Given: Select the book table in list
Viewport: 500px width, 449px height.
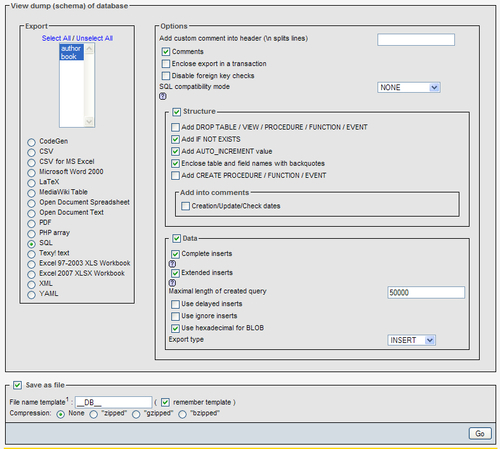Looking at the screenshot, I should (71, 56).
